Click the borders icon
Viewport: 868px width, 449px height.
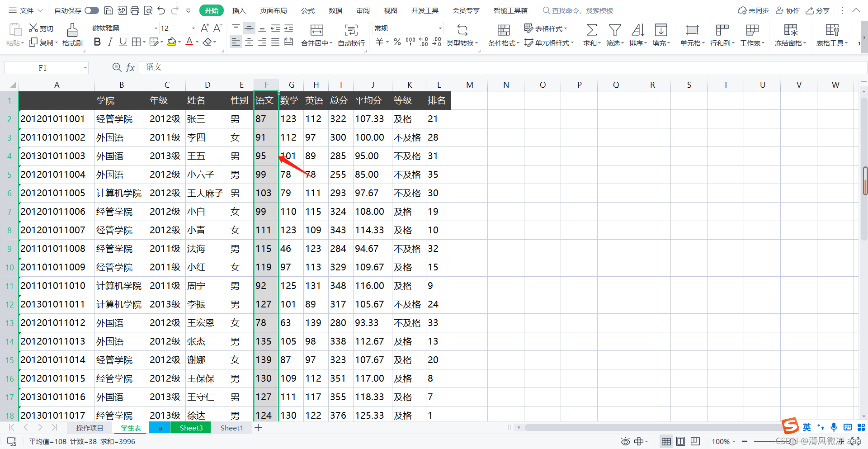coord(136,42)
